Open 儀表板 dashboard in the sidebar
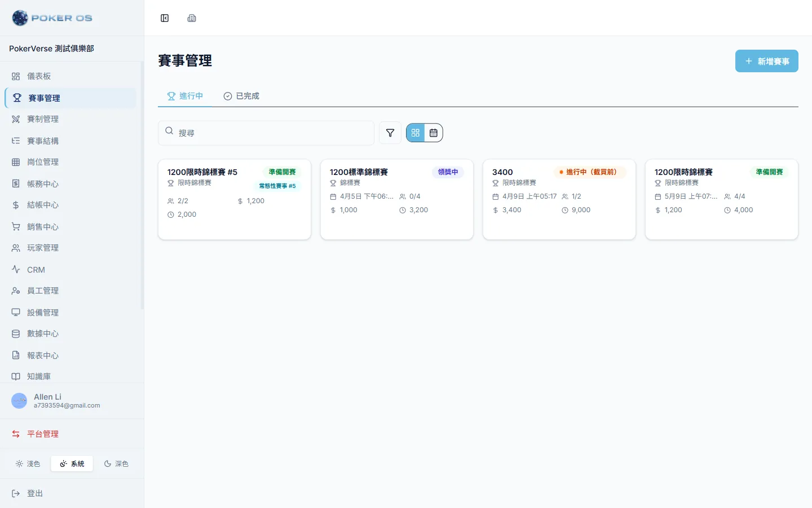Screen dimensions: 812x508 click(70, 76)
